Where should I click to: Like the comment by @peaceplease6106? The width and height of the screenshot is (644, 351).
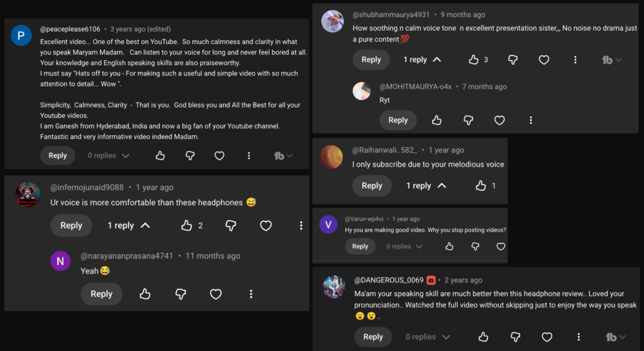tap(160, 155)
